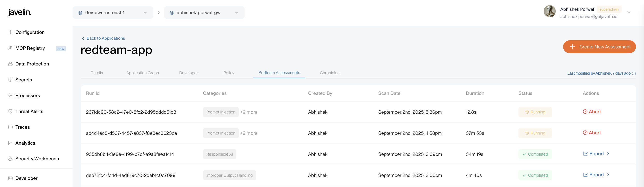This screenshot has width=644, height=187.
Task: Click Create New Assessment button
Action: 599,47
